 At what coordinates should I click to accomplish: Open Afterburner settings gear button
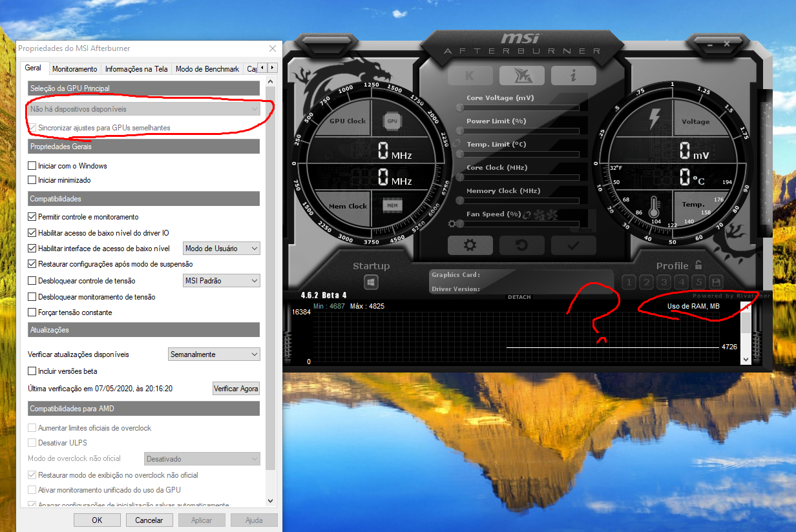470,245
